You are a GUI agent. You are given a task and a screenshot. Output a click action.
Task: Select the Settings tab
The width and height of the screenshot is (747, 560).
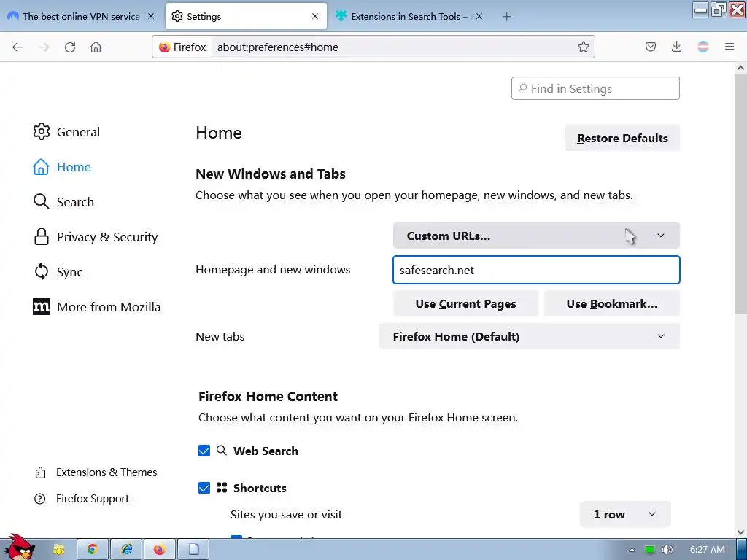click(x=246, y=16)
